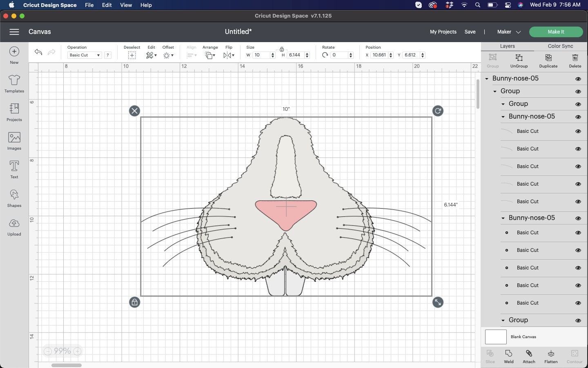The width and height of the screenshot is (588, 368).
Task: Click the Make It button
Action: pyautogui.click(x=556, y=31)
